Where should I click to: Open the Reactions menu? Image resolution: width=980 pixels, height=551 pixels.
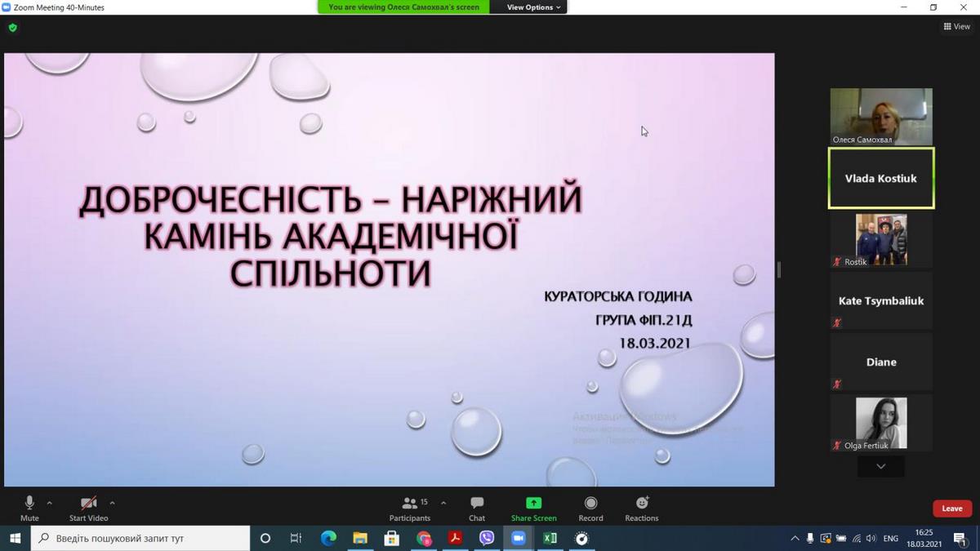642,508
